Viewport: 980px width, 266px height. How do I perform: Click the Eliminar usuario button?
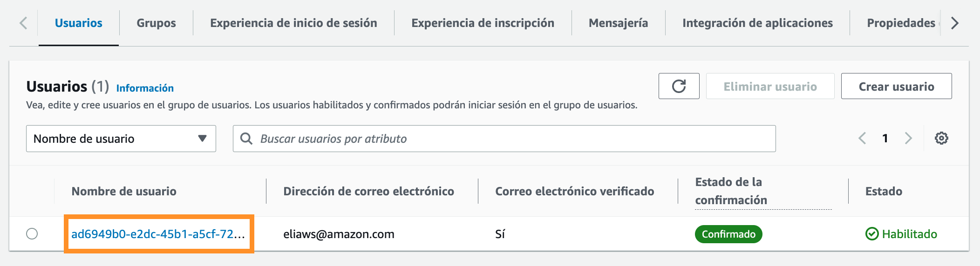pyautogui.click(x=770, y=86)
